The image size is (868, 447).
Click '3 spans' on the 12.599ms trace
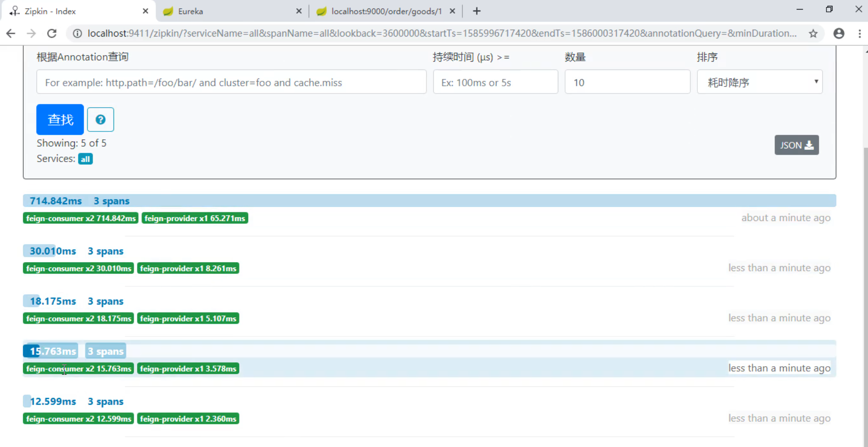pyautogui.click(x=105, y=401)
